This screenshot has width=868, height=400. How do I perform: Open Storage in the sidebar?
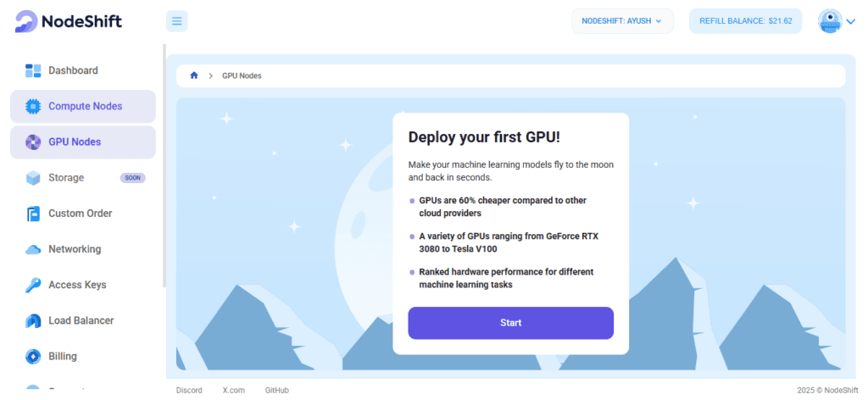(x=83, y=178)
